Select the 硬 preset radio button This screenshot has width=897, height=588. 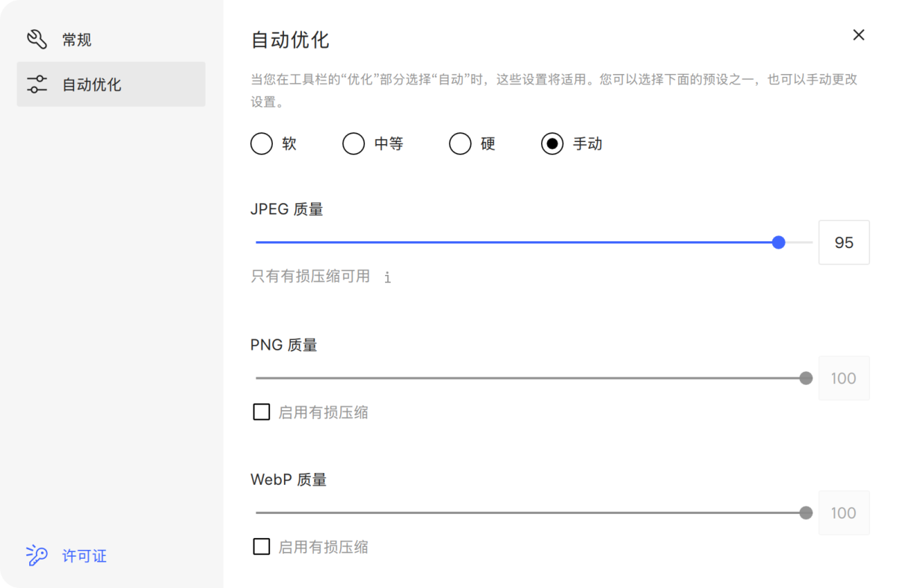click(x=460, y=143)
